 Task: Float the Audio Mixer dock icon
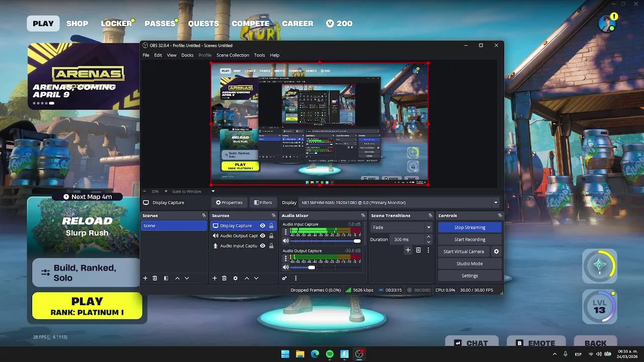(363, 216)
